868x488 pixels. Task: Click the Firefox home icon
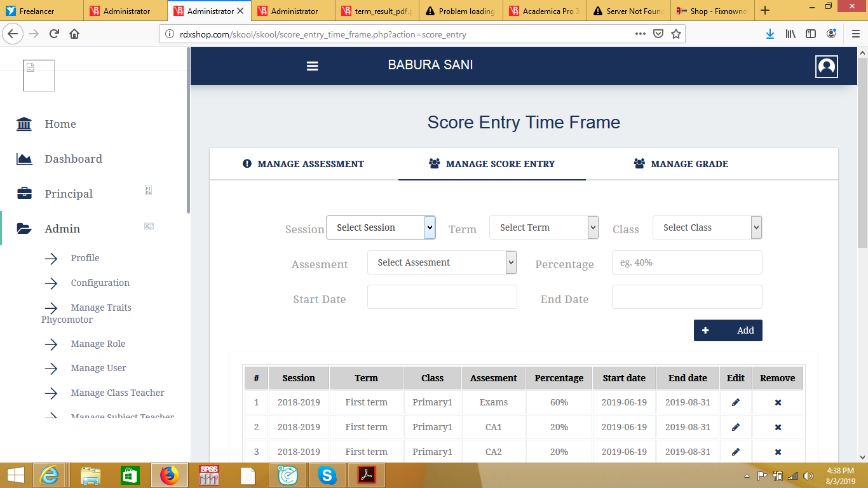point(74,34)
